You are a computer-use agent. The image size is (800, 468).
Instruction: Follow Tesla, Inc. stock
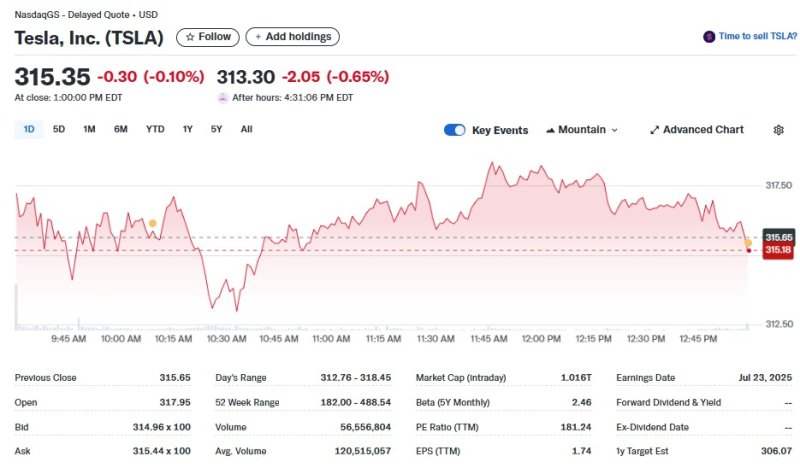pyautogui.click(x=208, y=37)
